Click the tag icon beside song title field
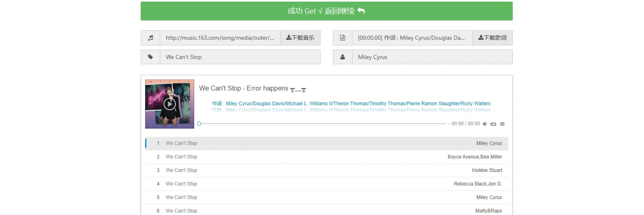Viewport: 644px width, 215px height. pos(150,57)
